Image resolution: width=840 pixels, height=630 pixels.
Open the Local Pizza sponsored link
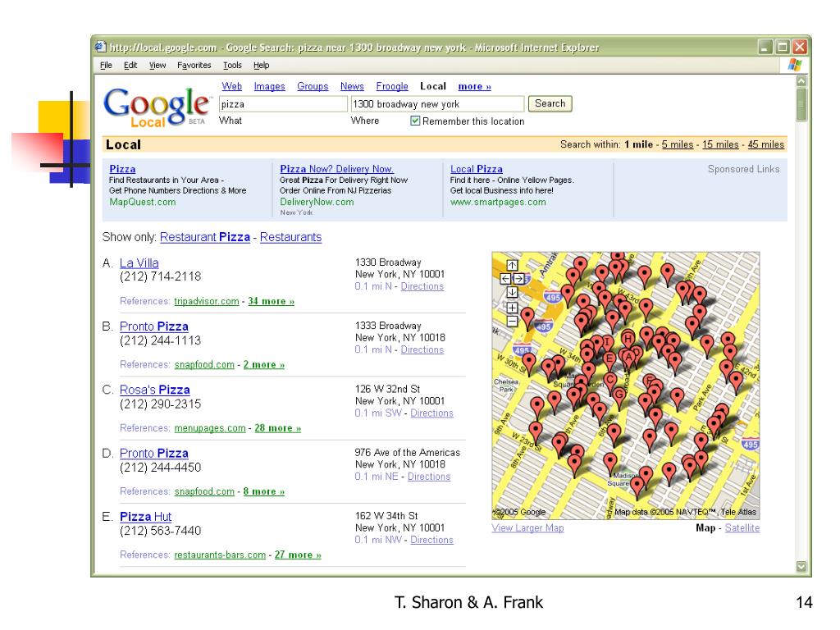pyautogui.click(x=477, y=169)
